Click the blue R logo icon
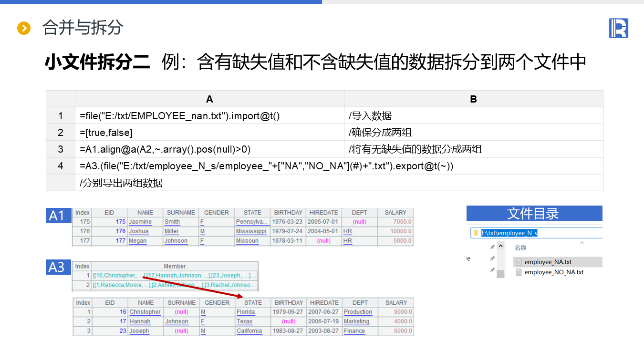Image resolution: width=644 pixels, height=362 pixels. 618,28
